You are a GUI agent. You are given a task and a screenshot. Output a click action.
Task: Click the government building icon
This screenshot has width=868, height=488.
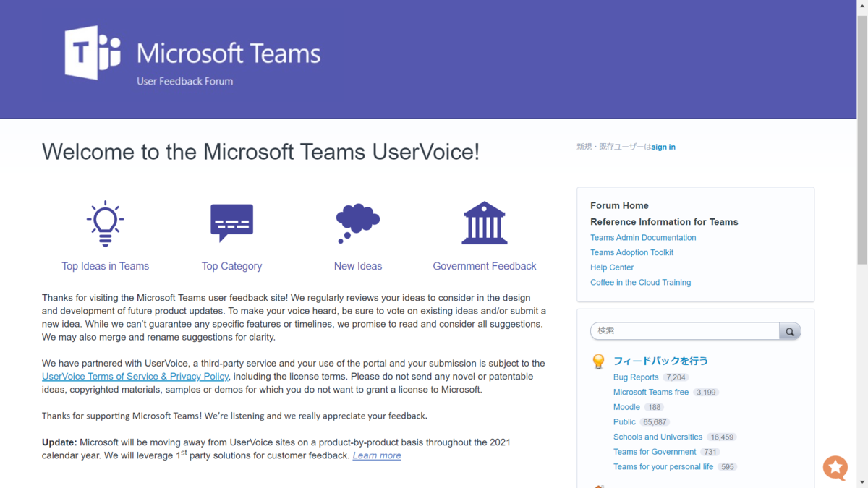485,223
